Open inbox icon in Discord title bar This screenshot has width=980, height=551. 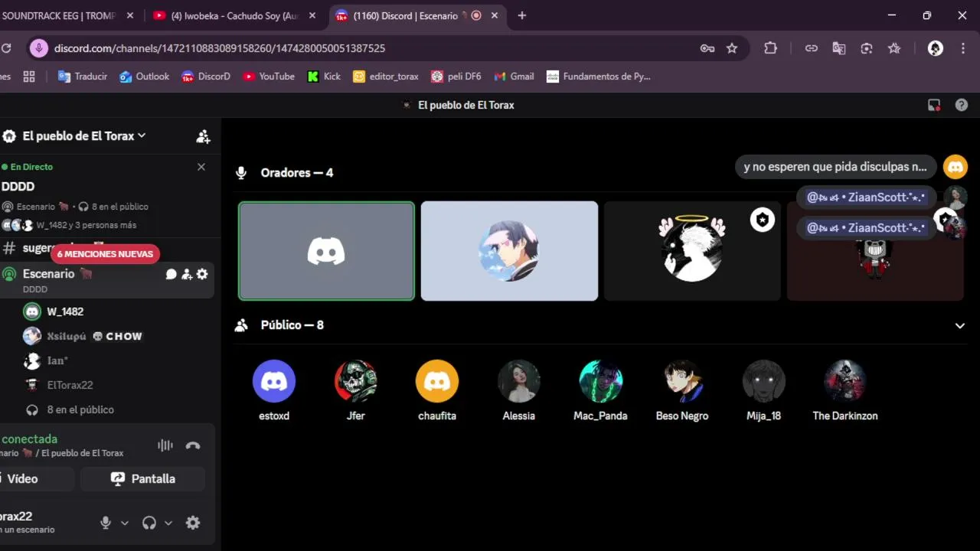pos(934,105)
